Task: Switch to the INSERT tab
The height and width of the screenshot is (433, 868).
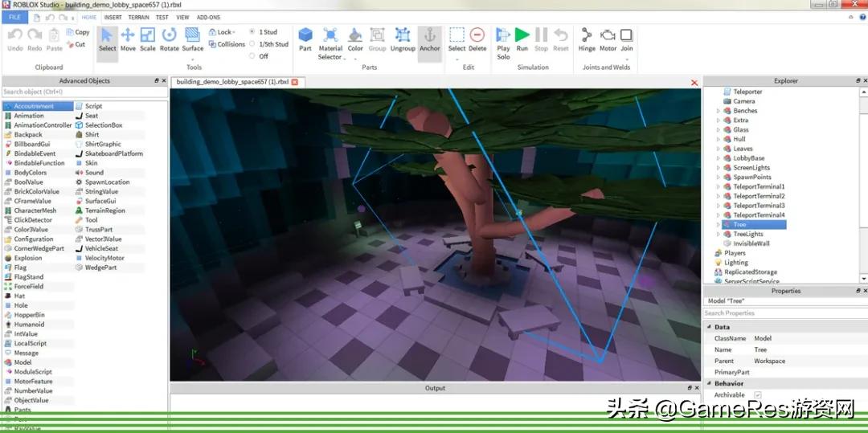Action: [x=113, y=17]
